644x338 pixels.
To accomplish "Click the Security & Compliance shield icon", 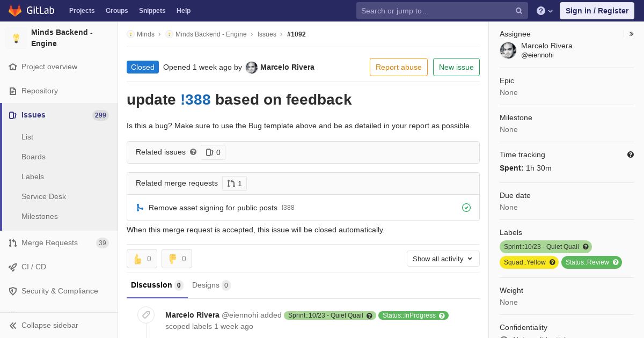I will coord(13,291).
